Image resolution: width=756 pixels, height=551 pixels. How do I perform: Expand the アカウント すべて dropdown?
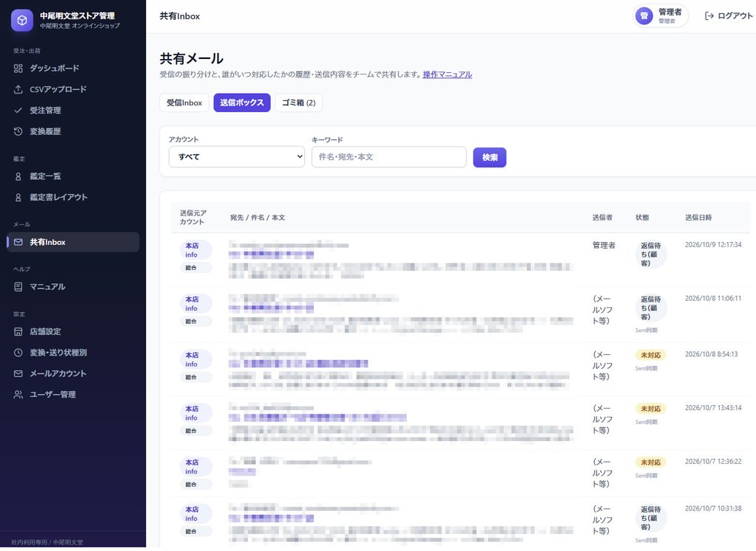pos(237,157)
